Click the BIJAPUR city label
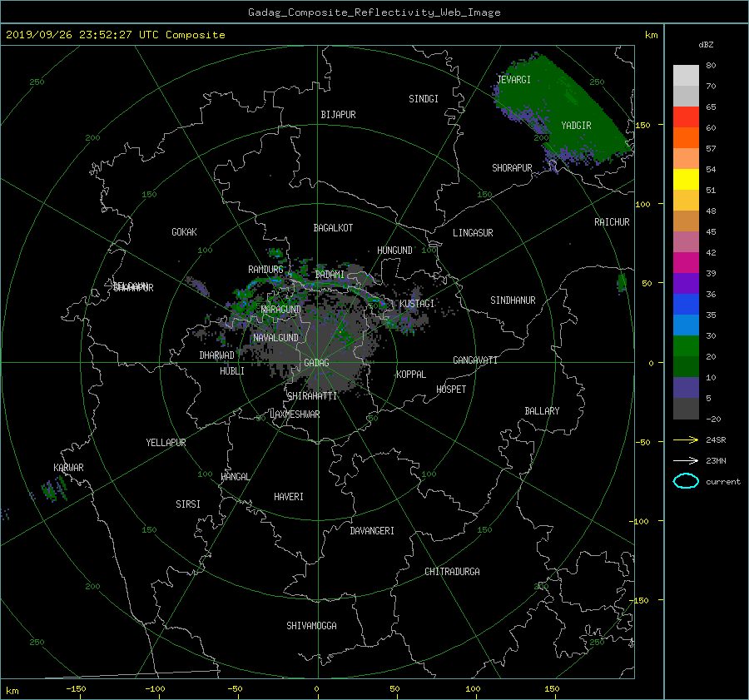749x700 pixels. [x=338, y=115]
